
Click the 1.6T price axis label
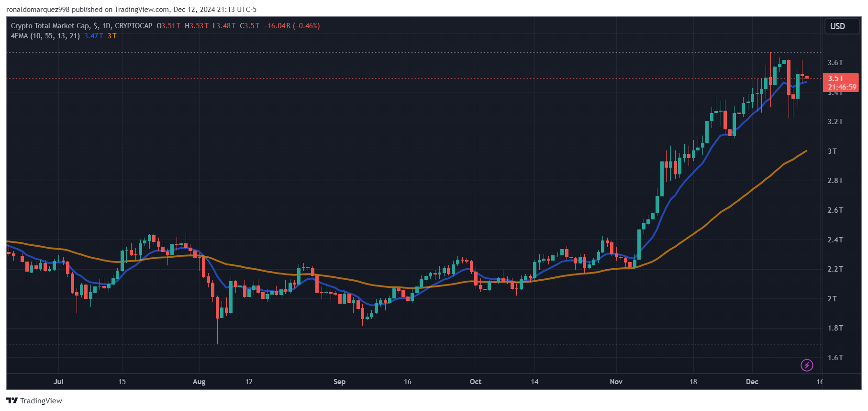(x=835, y=358)
